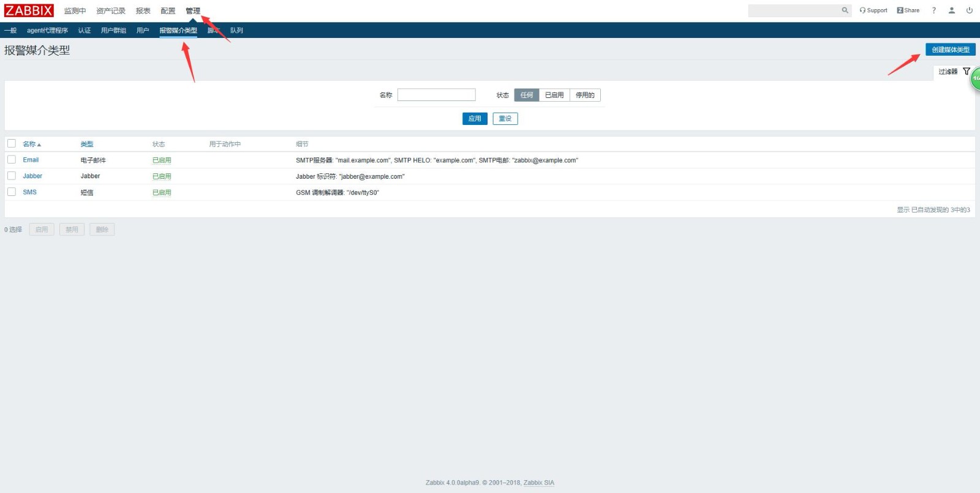The image size is (980, 493).
Task: Open the SMS media type
Action: (29, 192)
